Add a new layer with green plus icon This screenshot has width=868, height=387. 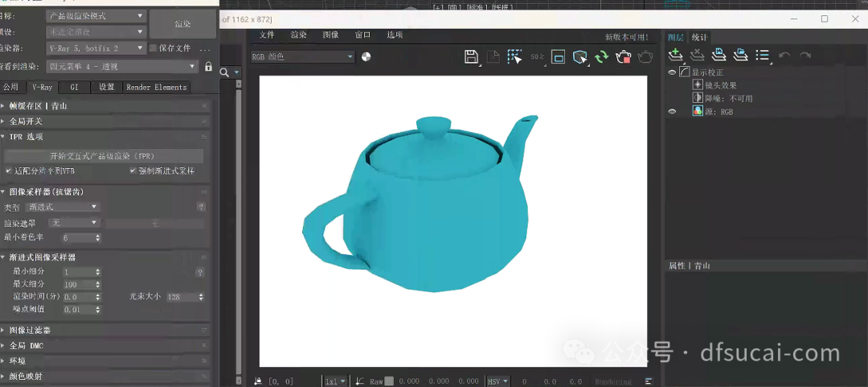[674, 55]
